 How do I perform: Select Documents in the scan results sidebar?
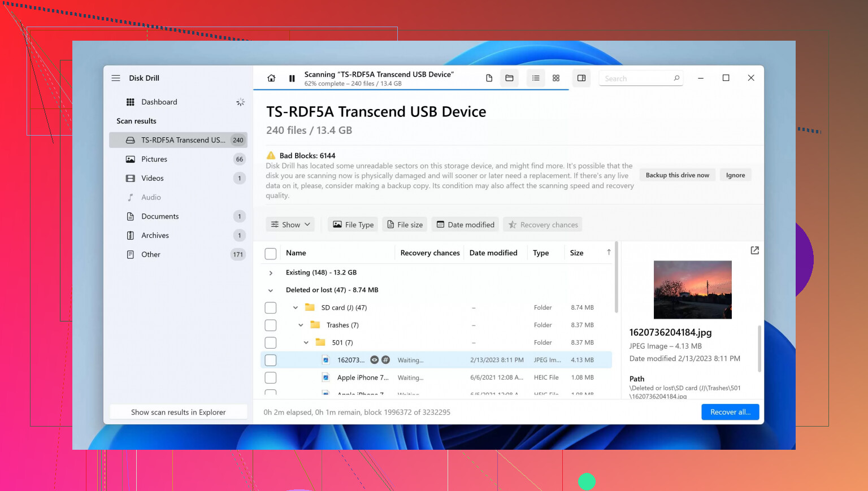click(160, 216)
